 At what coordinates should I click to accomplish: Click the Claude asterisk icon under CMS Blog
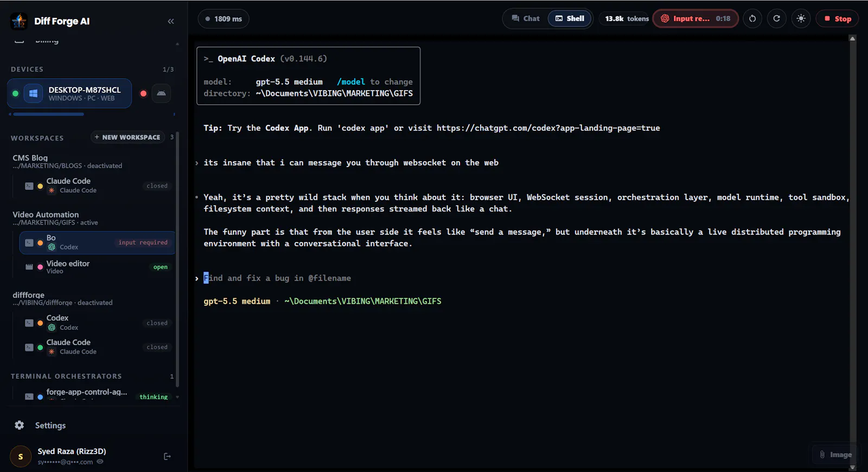point(52,190)
